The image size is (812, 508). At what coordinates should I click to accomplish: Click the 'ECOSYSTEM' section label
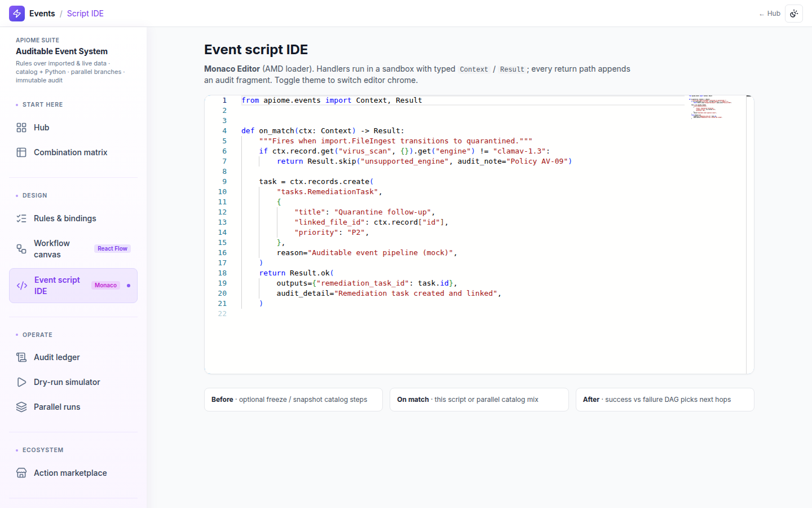tap(43, 450)
